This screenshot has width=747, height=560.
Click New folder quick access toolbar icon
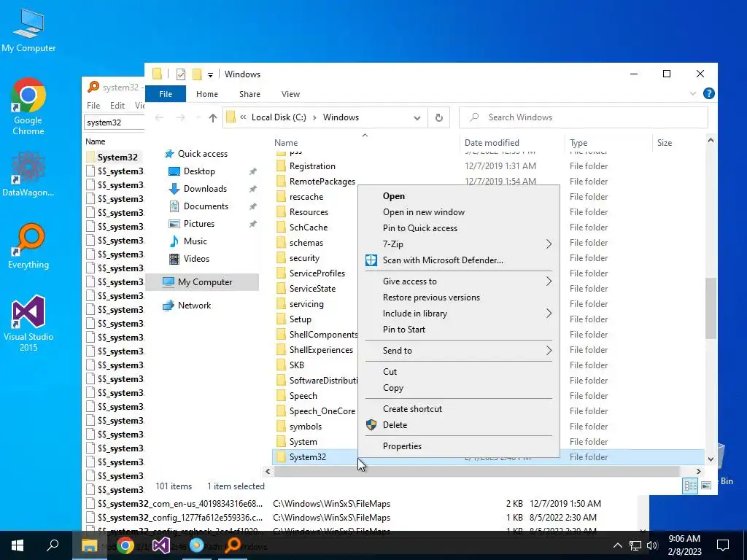(x=197, y=74)
